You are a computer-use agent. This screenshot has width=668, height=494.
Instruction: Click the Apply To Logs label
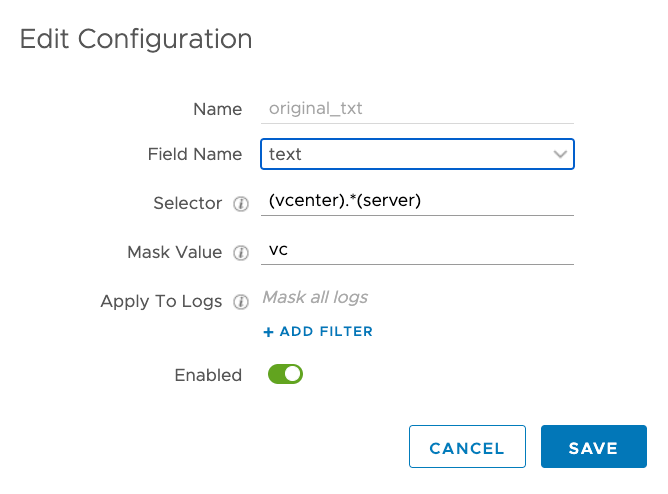tap(161, 302)
